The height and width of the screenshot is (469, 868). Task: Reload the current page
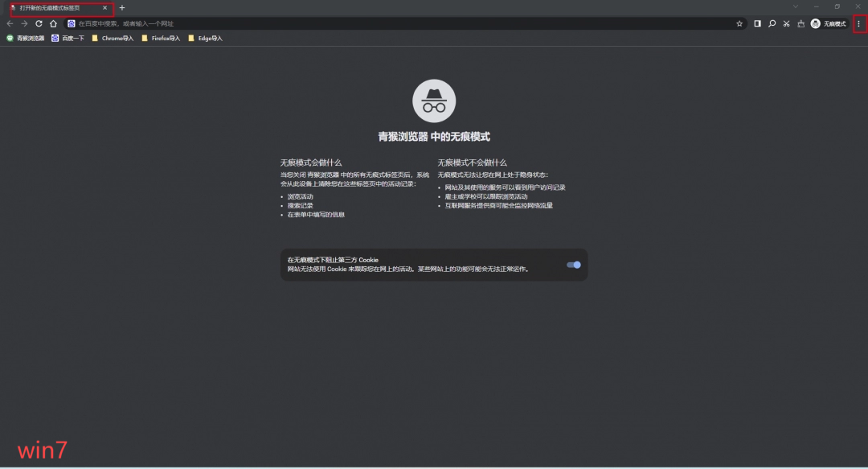39,24
